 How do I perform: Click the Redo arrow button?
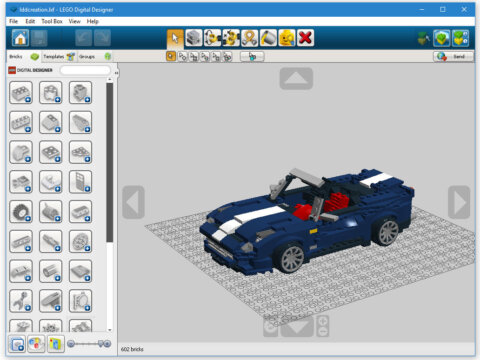click(x=102, y=38)
